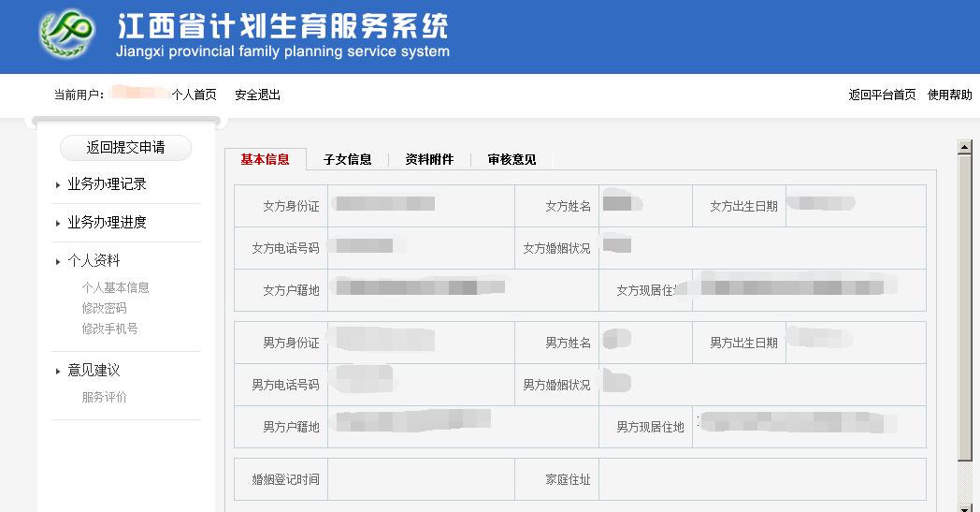Click the 男方出生日期 label

coord(743,343)
